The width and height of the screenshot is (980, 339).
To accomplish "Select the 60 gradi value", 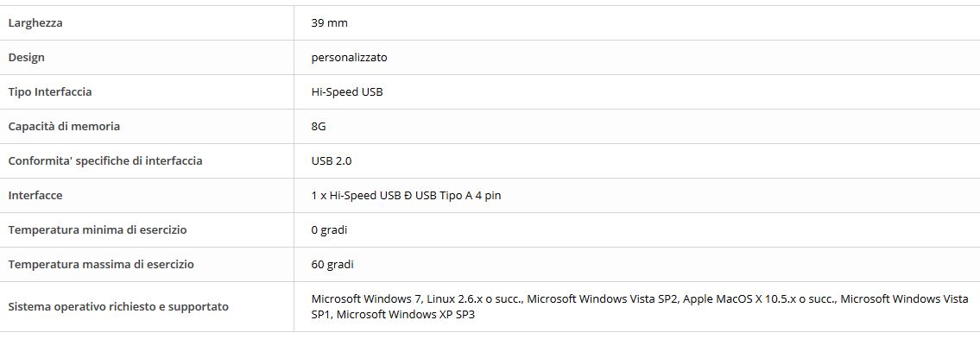I will click(x=332, y=264).
